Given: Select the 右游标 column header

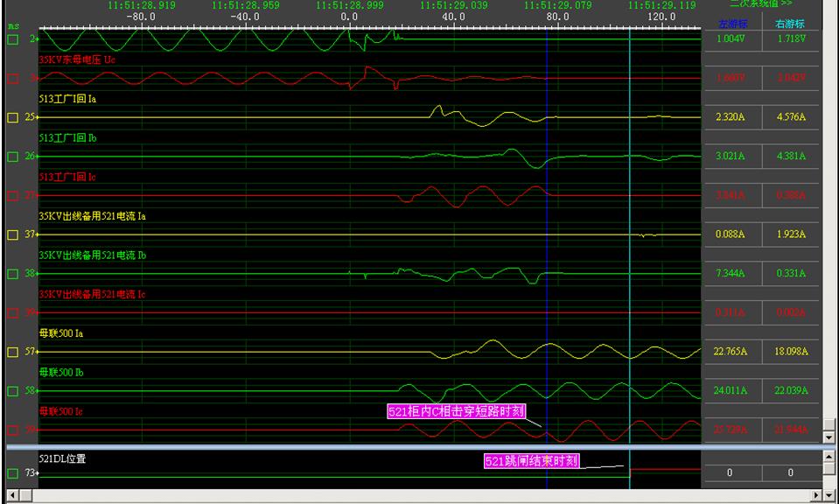Looking at the screenshot, I should (790, 24).
